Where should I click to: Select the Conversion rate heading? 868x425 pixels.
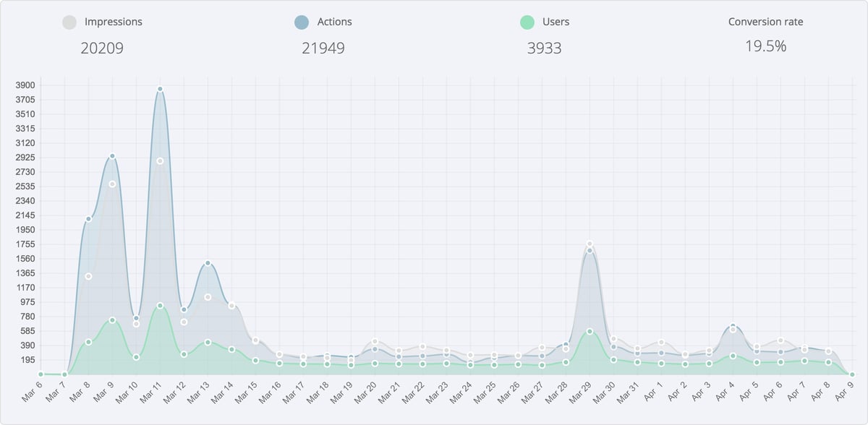pyautogui.click(x=765, y=22)
